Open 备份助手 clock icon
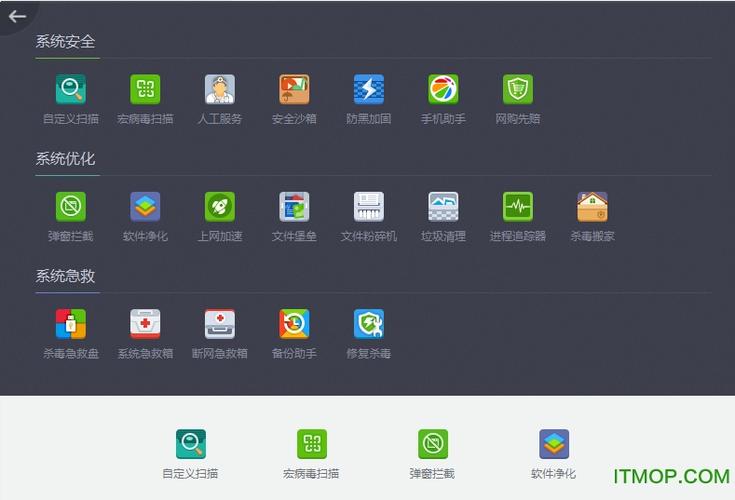This screenshot has width=735, height=500. pos(294,323)
